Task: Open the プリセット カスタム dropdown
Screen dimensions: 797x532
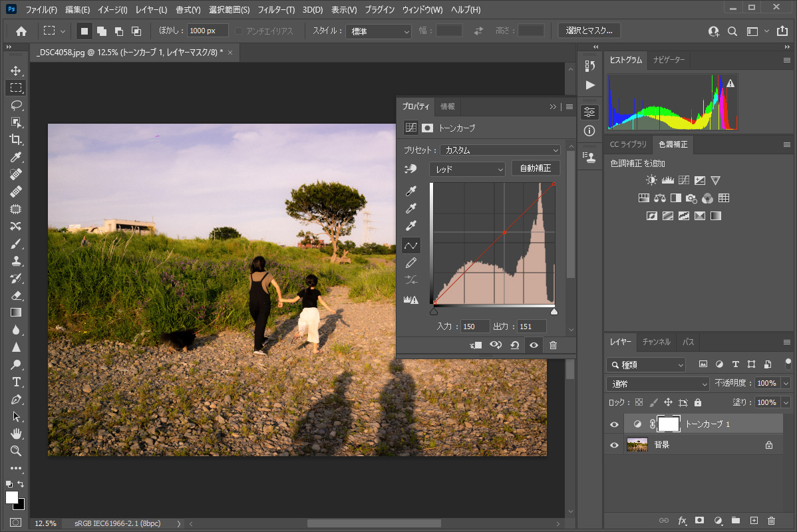Action: point(501,150)
